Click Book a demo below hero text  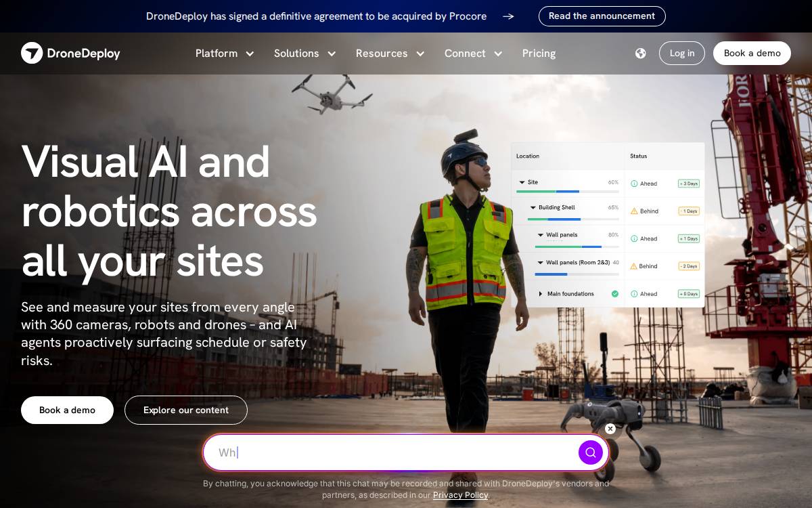point(67,410)
